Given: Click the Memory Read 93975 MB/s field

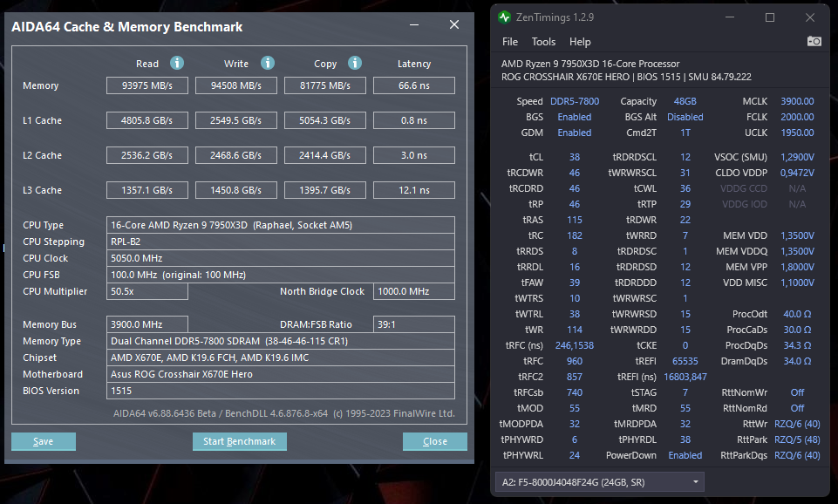Looking at the screenshot, I should point(147,85).
